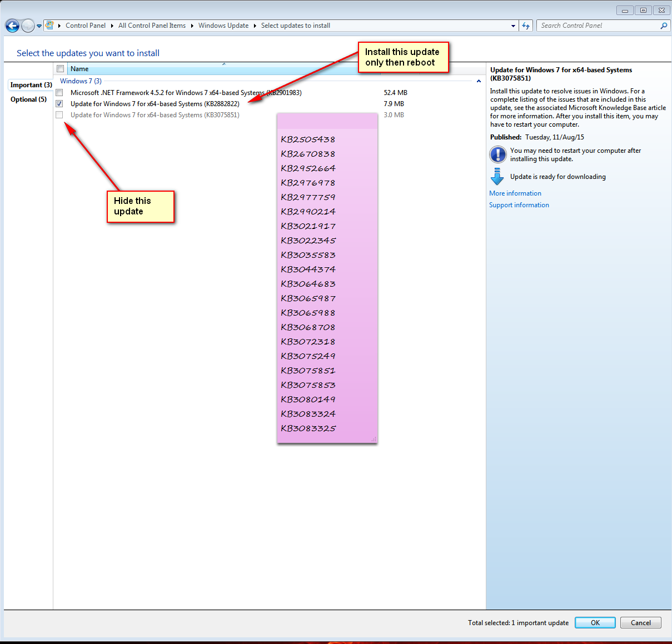Click KB3075249 on the pink sticky note

(x=308, y=356)
